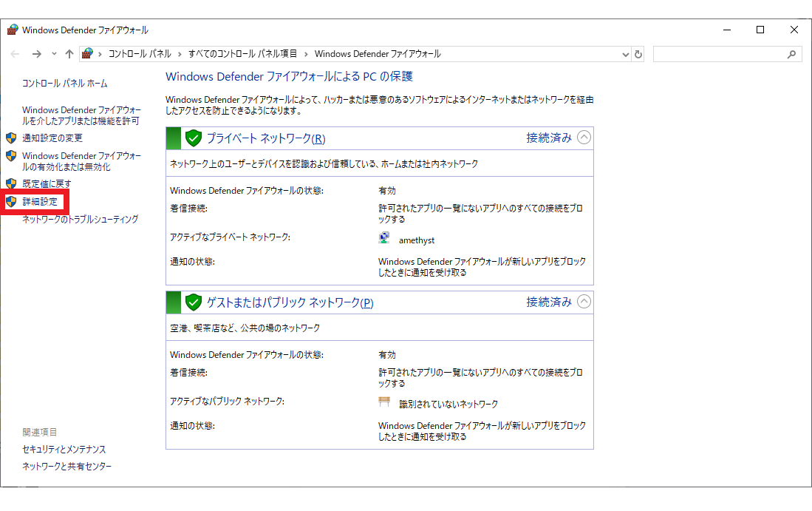Image resolution: width=812 pixels, height=511 pixels.
Task: Click shield icon beside 詳細設定
Action: (11, 201)
